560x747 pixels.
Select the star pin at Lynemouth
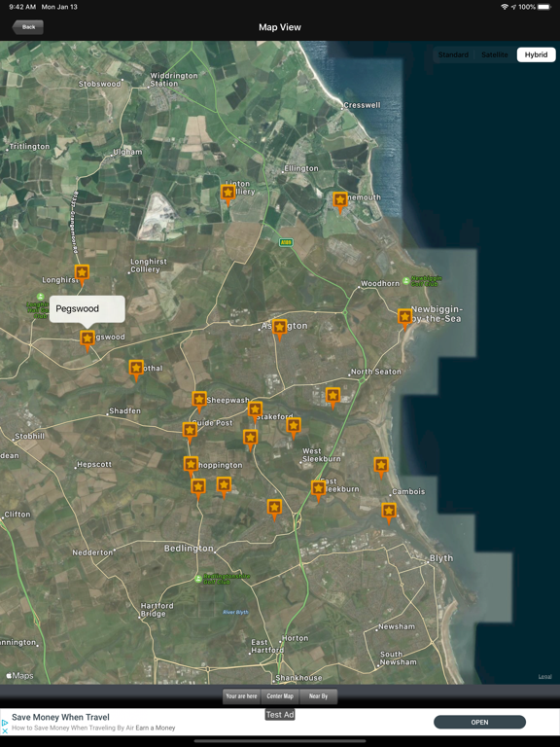[340, 202]
